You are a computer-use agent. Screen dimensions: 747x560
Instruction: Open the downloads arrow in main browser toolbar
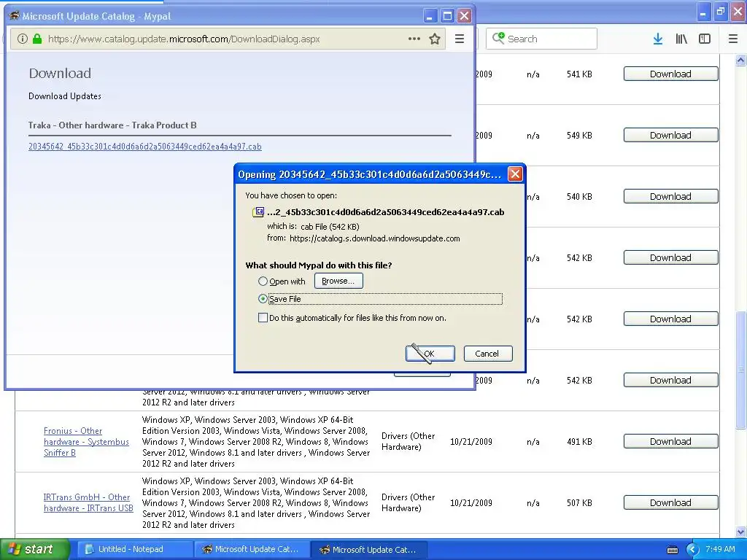[658, 39]
